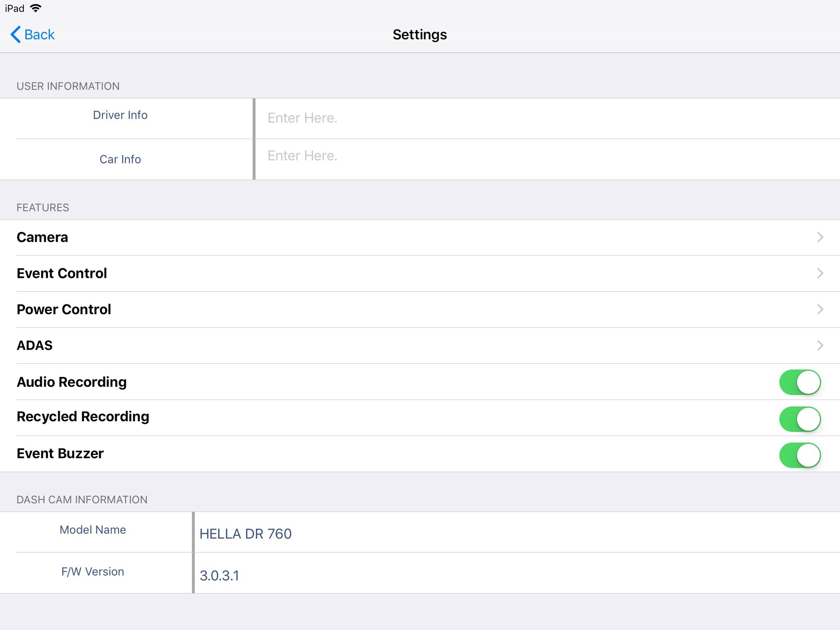Click the Settings page title
The image size is (840, 630).
pyautogui.click(x=420, y=34)
